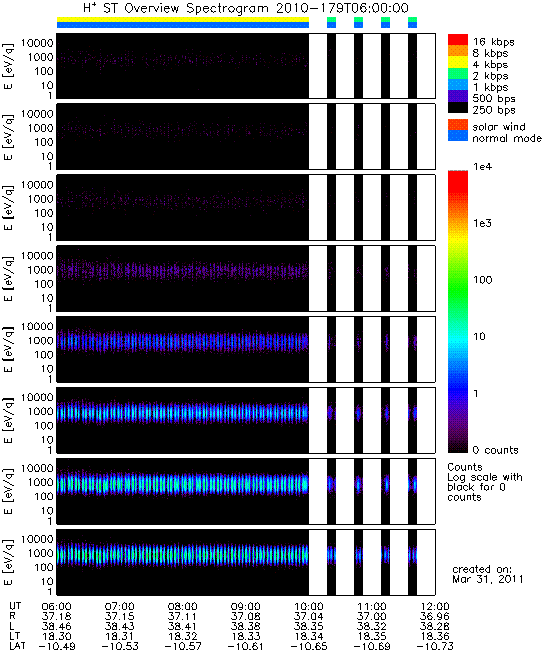Click the red 16 kbps legend swatch
Viewport: 544px width, 652px height.
click(x=458, y=39)
